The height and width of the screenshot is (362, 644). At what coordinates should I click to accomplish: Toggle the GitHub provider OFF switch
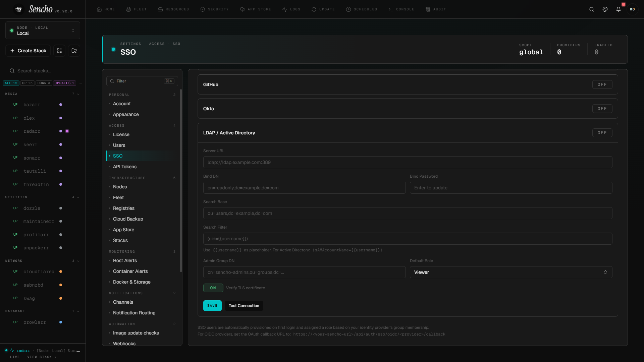(x=602, y=84)
